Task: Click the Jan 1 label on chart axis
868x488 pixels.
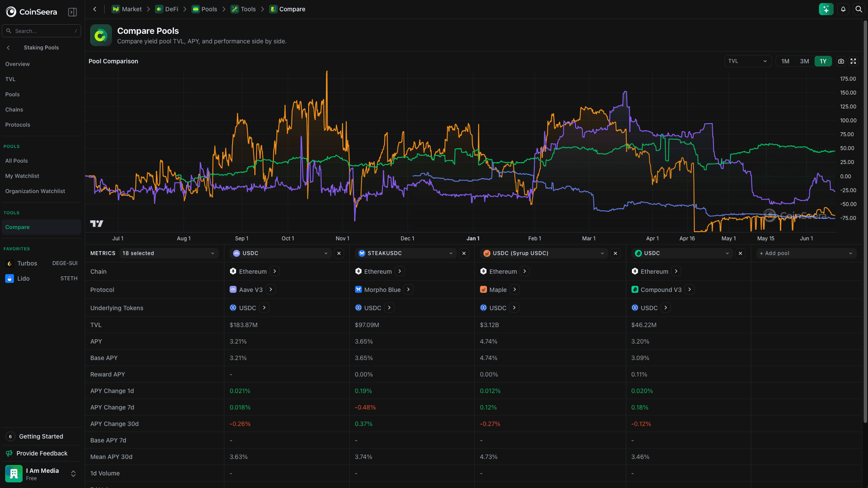Action: pos(473,239)
